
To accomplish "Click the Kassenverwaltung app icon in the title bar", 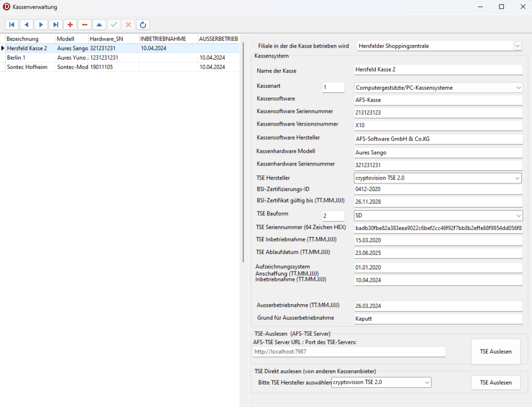I will pyautogui.click(x=6, y=7).
